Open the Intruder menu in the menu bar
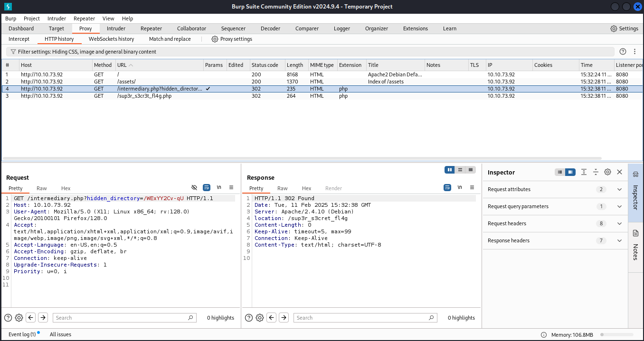Screen dimensions: 644x341 tap(57, 18)
